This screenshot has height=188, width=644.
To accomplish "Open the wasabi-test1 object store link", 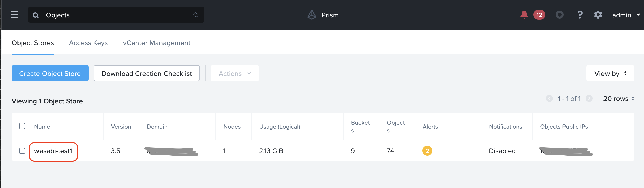I will pyautogui.click(x=53, y=151).
